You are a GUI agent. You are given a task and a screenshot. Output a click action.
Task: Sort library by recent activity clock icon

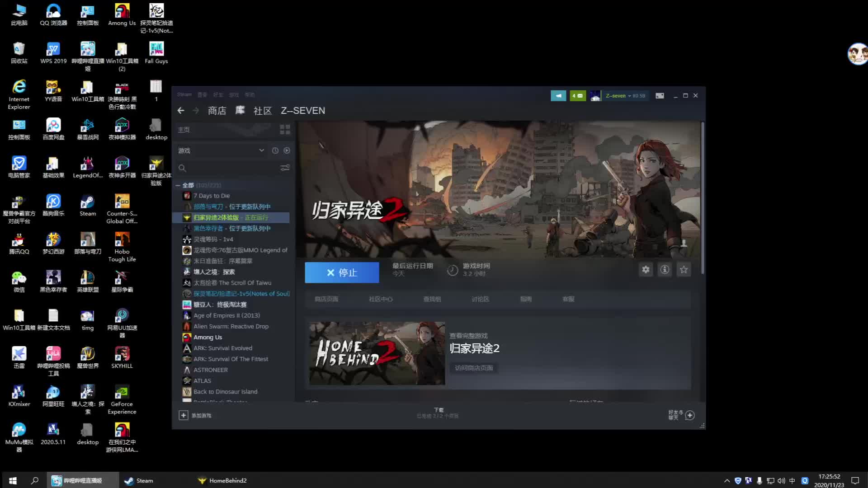click(275, 150)
